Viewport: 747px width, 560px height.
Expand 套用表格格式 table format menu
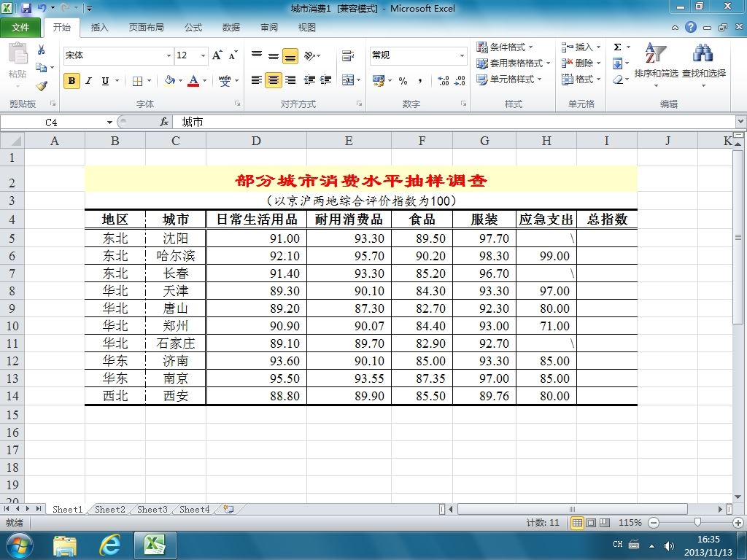point(513,63)
